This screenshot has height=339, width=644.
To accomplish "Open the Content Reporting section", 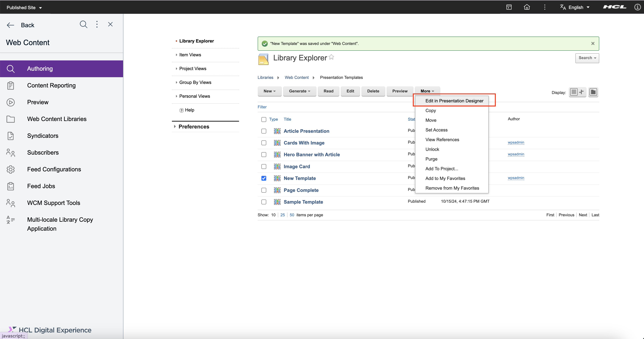I will click(x=51, y=86).
